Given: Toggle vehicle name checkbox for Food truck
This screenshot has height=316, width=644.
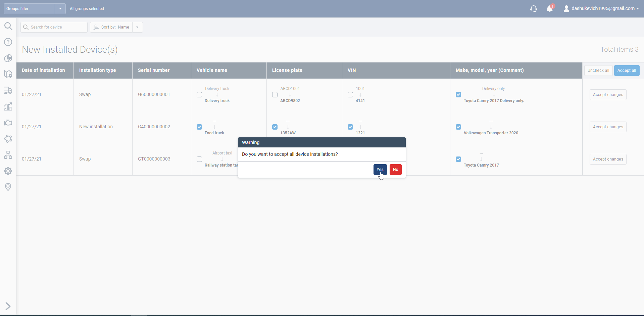Looking at the screenshot, I should [x=199, y=127].
